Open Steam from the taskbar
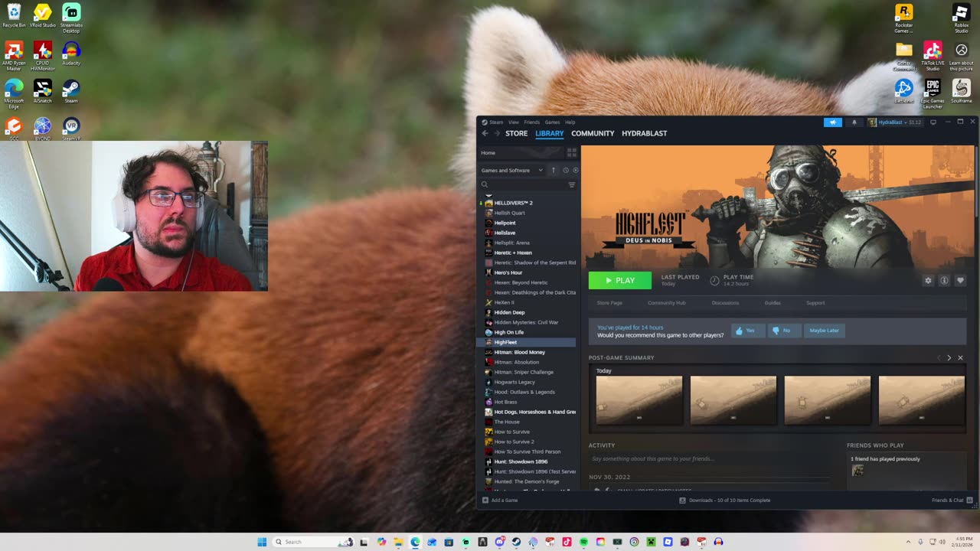Image resolution: width=980 pixels, height=551 pixels. point(516,542)
